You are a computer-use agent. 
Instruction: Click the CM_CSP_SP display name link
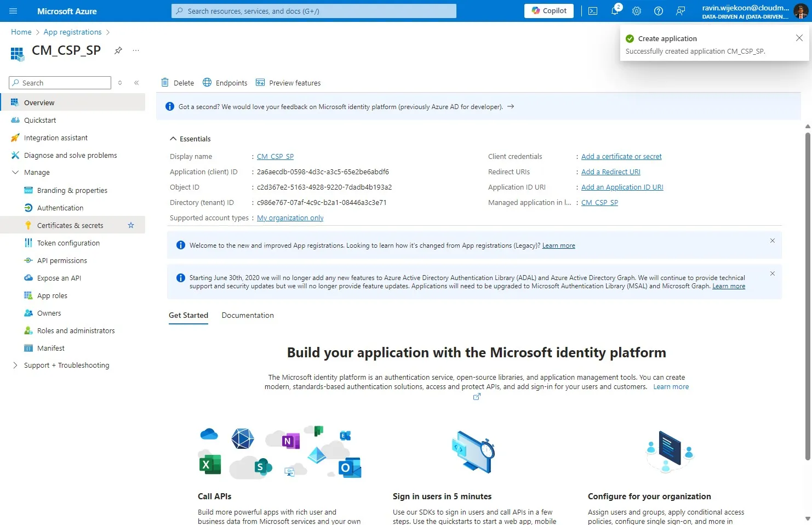coord(275,156)
